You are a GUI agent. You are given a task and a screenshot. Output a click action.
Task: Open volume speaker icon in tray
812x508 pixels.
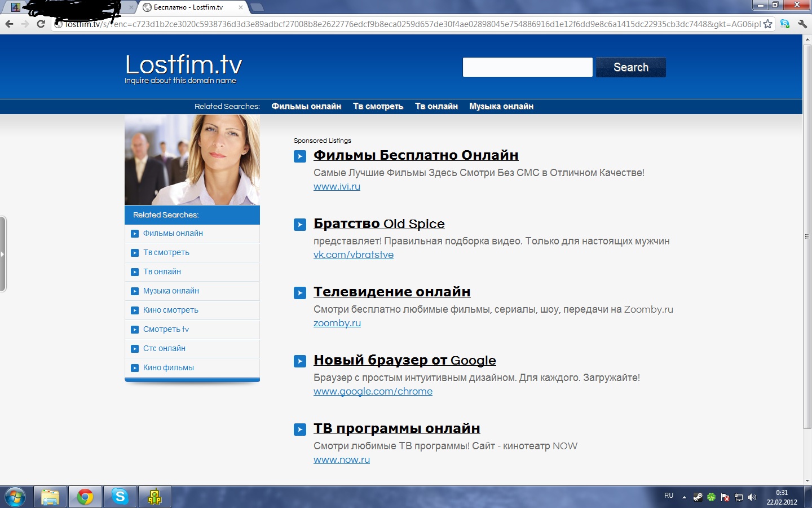[x=752, y=497]
